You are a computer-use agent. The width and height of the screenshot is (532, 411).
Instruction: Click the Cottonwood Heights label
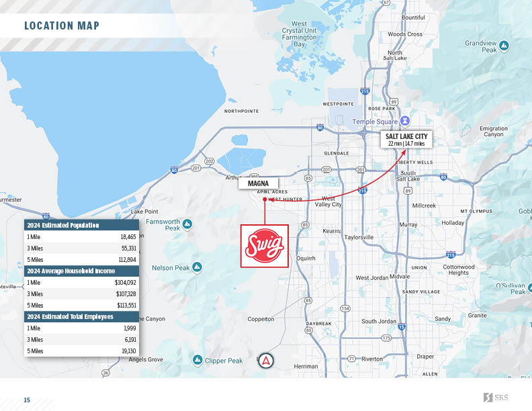pyautogui.click(x=458, y=270)
